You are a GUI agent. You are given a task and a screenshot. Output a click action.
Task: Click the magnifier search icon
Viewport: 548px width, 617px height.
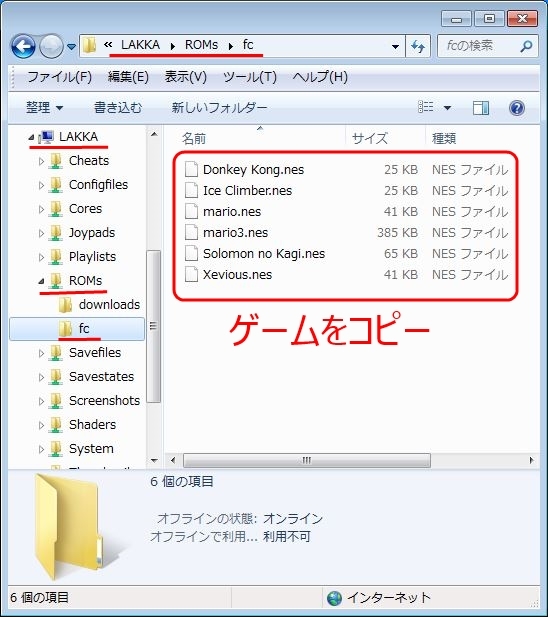pos(526,46)
